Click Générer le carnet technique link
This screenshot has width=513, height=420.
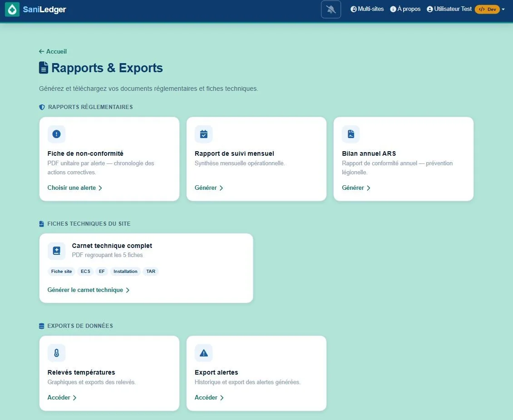[x=89, y=290]
